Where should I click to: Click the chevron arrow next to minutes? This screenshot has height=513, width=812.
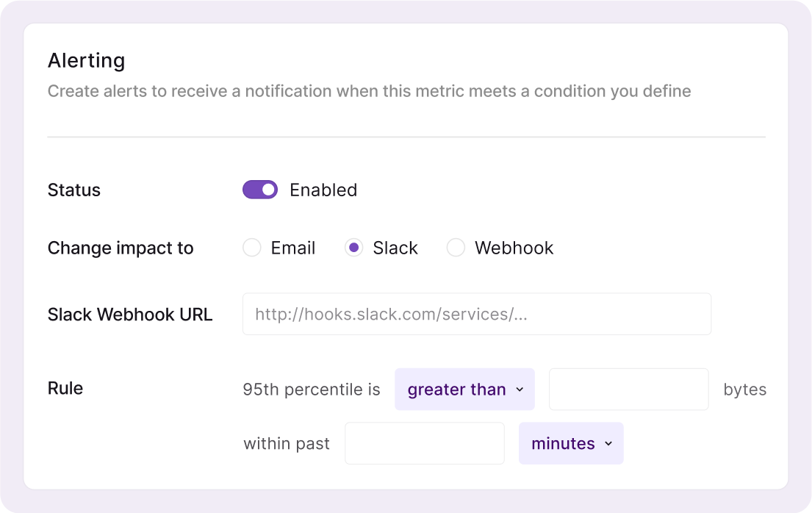[608, 443]
